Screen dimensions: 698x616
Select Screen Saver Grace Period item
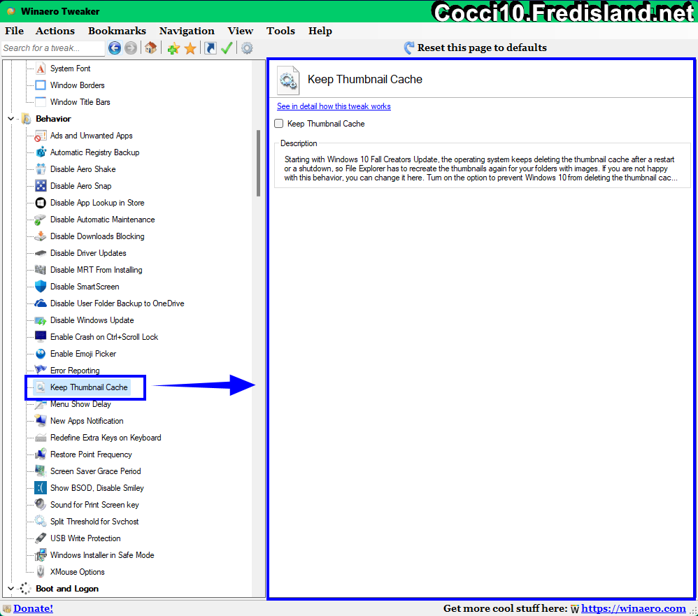pos(95,471)
